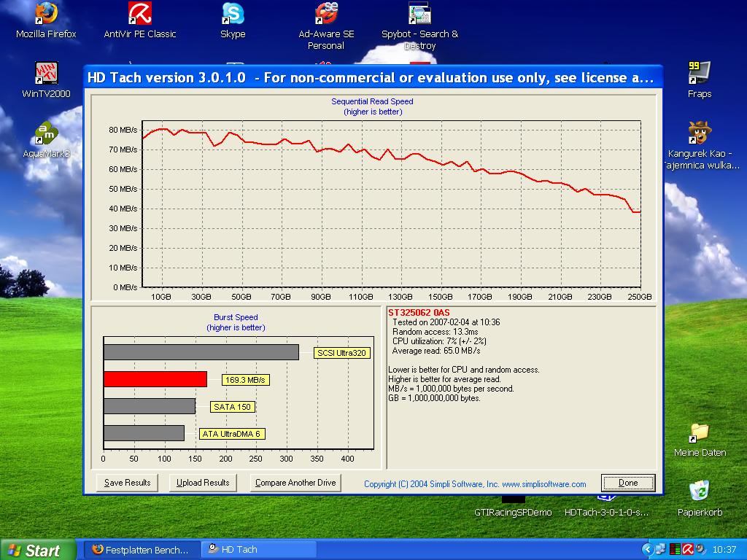Click the Save Results button
The image size is (747, 560).
(x=127, y=483)
